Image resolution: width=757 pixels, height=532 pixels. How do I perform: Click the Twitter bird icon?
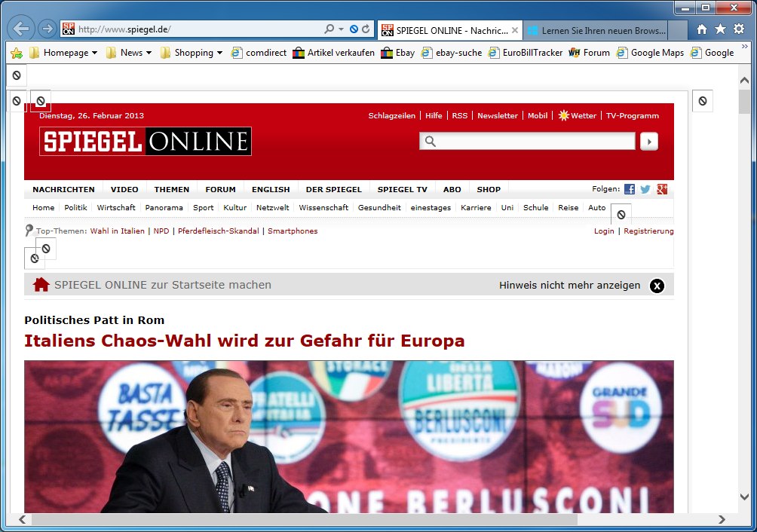tap(645, 189)
